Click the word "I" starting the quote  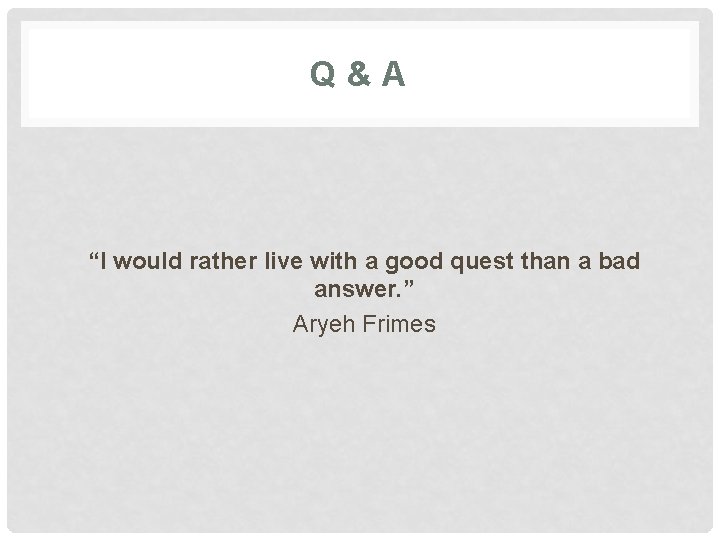click(104, 262)
